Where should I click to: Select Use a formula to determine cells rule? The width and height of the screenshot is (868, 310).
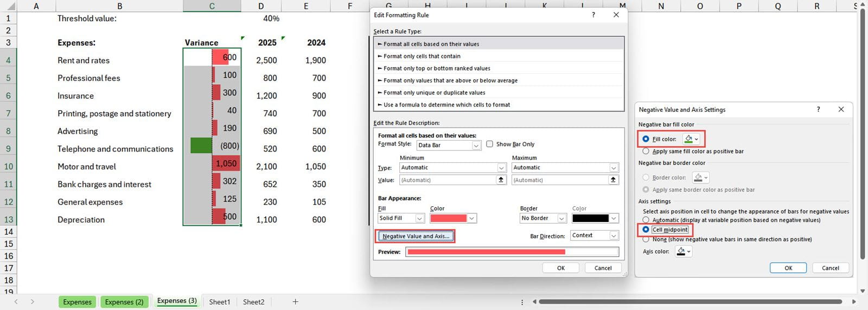click(499, 105)
